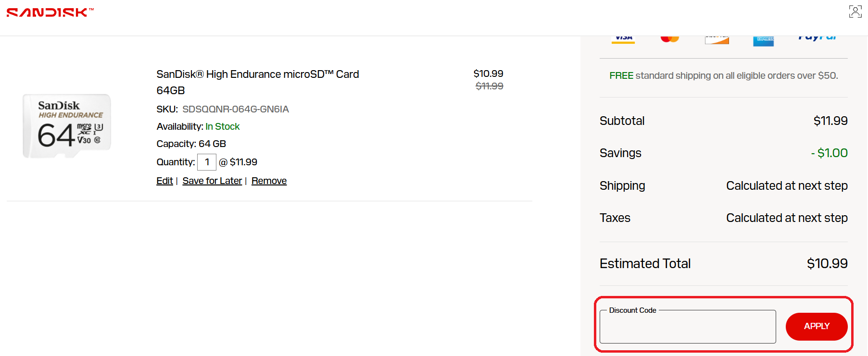
Task: Click the Visa payment icon
Action: tap(623, 38)
